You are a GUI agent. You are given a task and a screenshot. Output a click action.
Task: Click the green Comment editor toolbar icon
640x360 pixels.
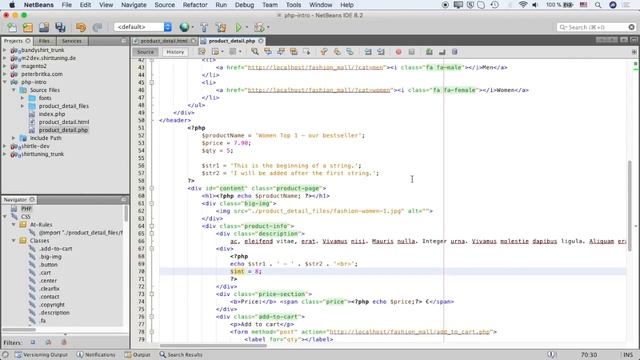coord(429,52)
